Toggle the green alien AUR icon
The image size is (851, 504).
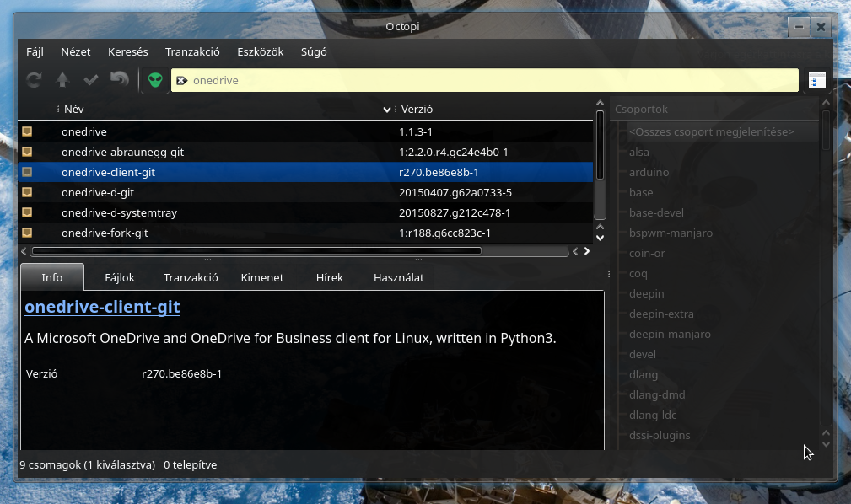tap(155, 80)
